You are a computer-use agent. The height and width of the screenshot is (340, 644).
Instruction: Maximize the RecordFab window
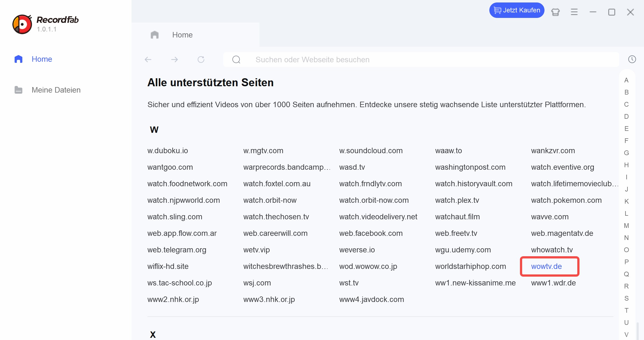tap(612, 12)
